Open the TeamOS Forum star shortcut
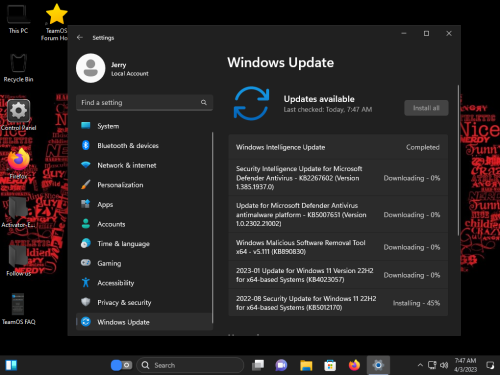Image resolution: width=500 pixels, height=375 pixels. tap(56, 22)
